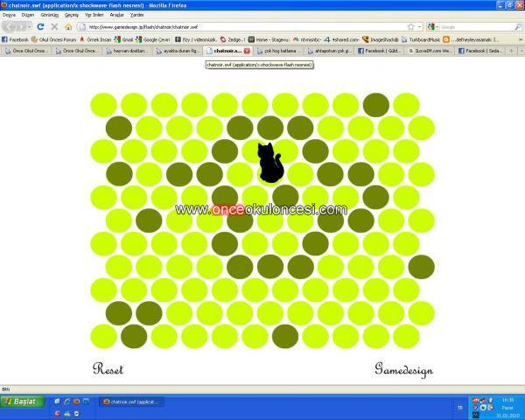The width and height of the screenshot is (525, 420).
Task: Open the Dosya menu
Action: [x=9, y=15]
